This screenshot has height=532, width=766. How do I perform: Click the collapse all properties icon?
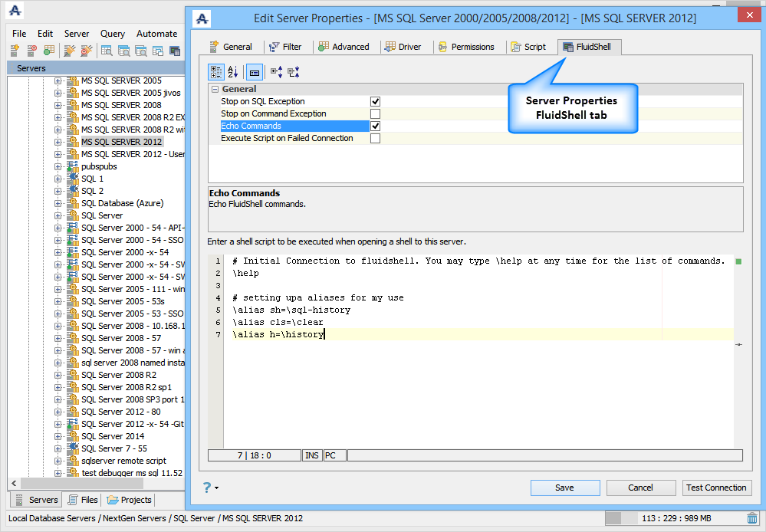click(293, 72)
